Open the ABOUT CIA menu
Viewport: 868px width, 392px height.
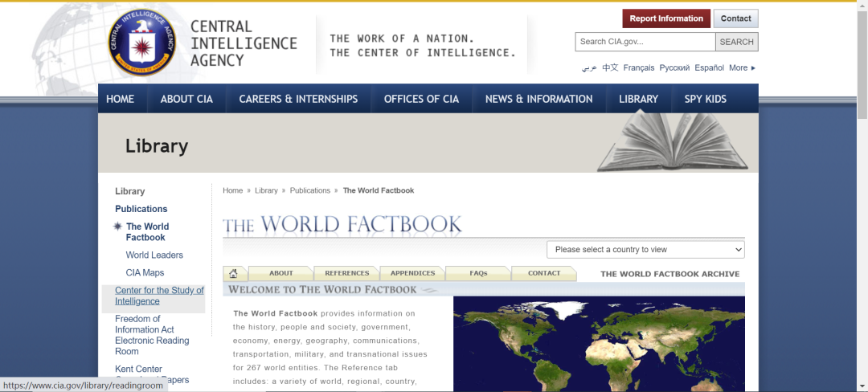click(186, 99)
